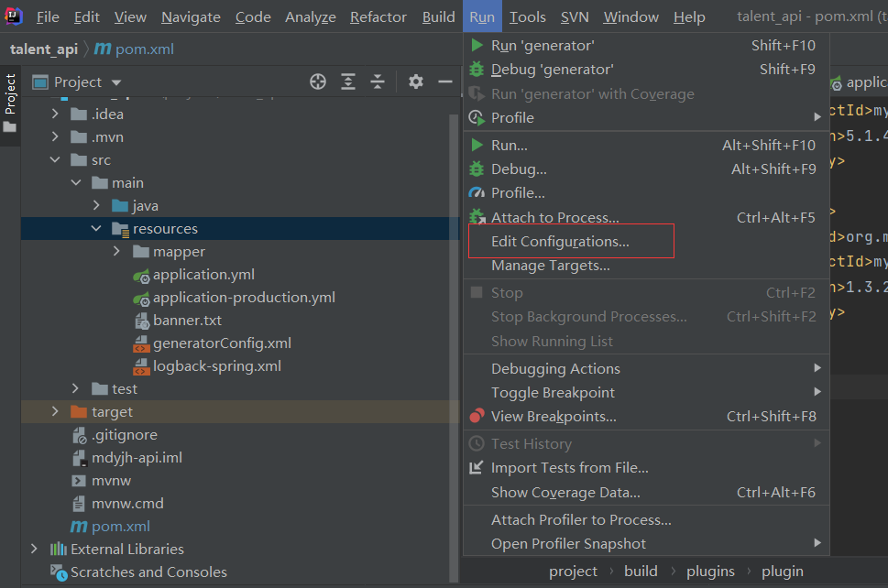
Task: Hide the Project tool window
Action: point(444,82)
